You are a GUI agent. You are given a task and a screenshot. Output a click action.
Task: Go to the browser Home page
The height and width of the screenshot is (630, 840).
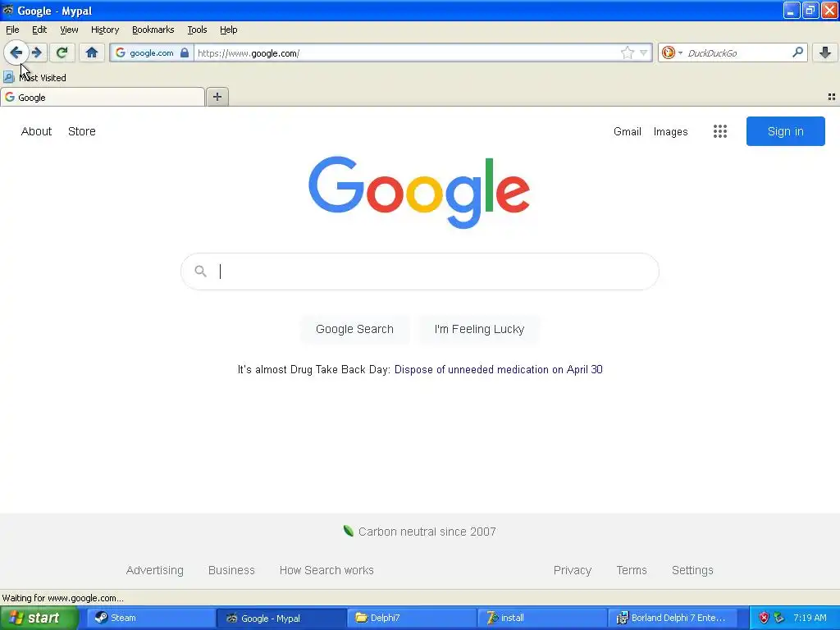point(92,52)
